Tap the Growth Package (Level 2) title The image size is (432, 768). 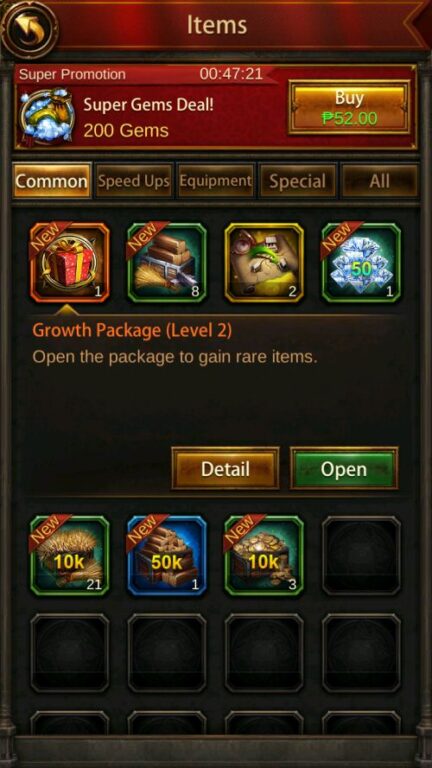tap(132, 330)
